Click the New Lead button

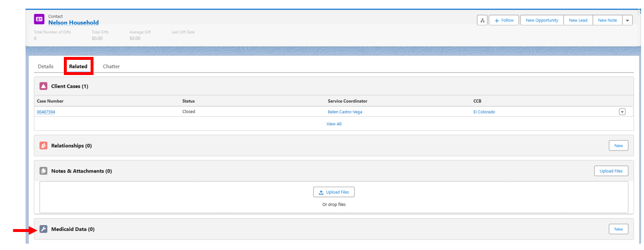(578, 20)
